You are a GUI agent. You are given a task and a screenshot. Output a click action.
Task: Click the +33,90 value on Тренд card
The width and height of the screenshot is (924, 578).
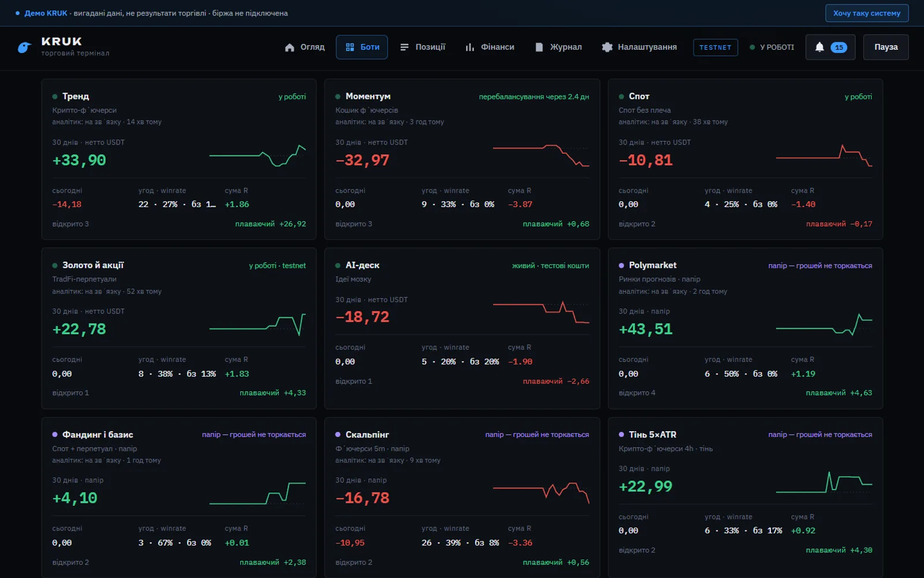[79, 160]
